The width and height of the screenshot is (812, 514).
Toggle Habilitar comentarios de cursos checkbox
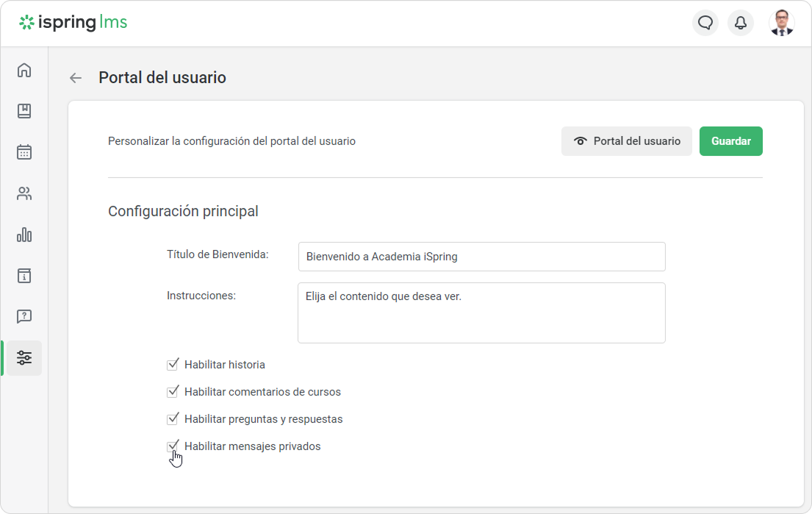click(x=173, y=392)
